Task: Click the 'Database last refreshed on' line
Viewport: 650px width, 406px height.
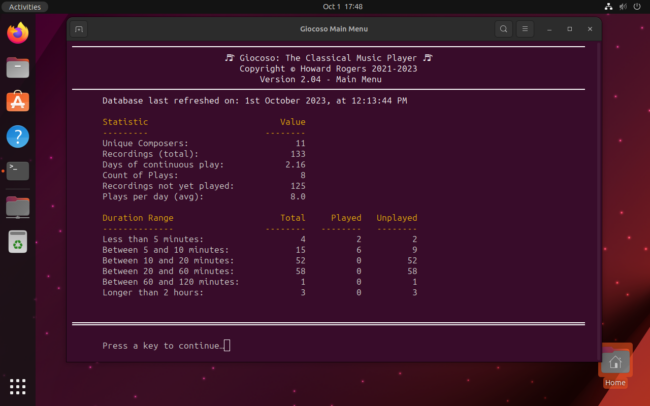Action: point(255,101)
